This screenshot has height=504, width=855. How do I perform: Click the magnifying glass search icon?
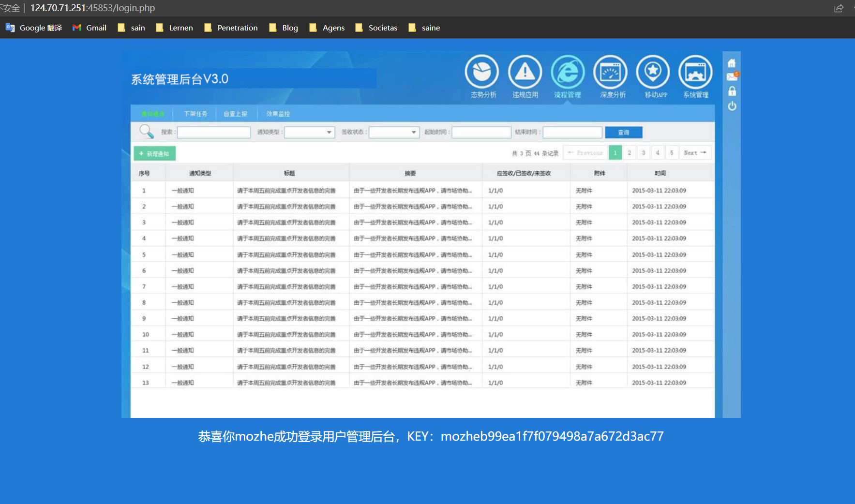point(146,131)
